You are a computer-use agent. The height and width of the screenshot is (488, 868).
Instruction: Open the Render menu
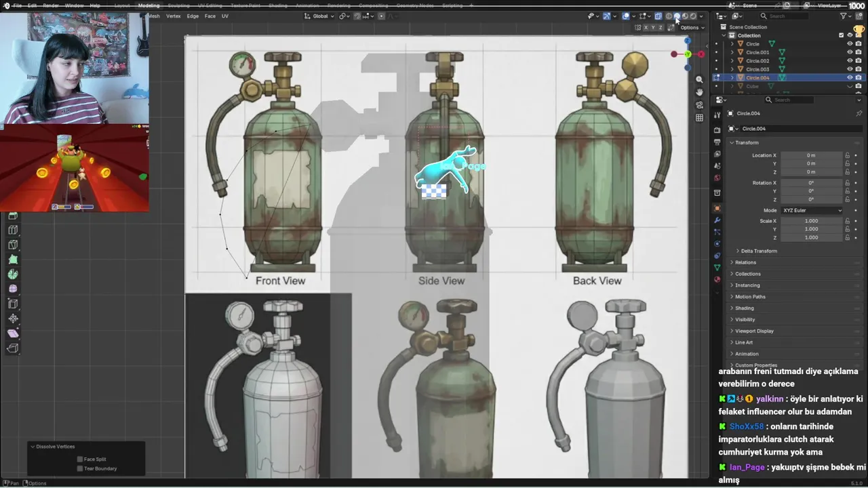pyautogui.click(x=51, y=5)
